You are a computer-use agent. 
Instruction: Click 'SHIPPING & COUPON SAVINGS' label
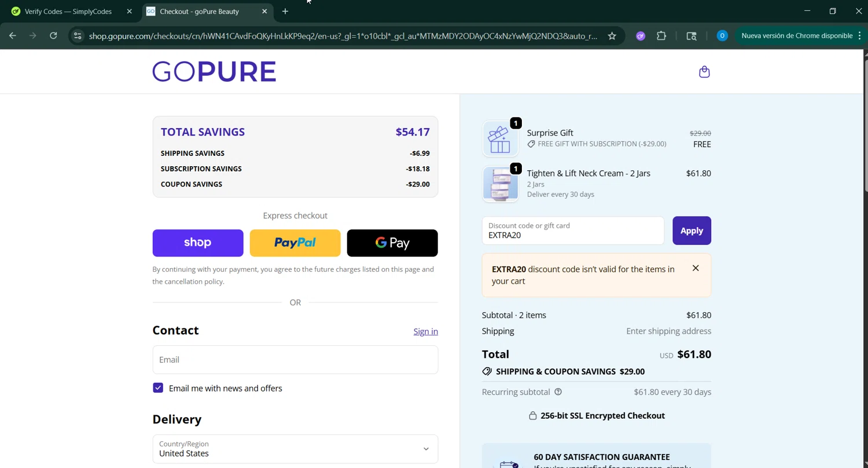click(556, 372)
